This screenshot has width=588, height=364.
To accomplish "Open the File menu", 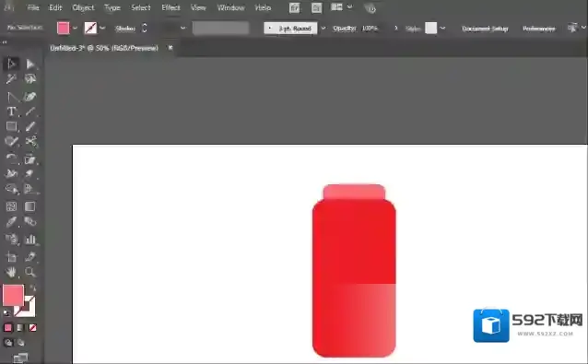I will click(33, 7).
